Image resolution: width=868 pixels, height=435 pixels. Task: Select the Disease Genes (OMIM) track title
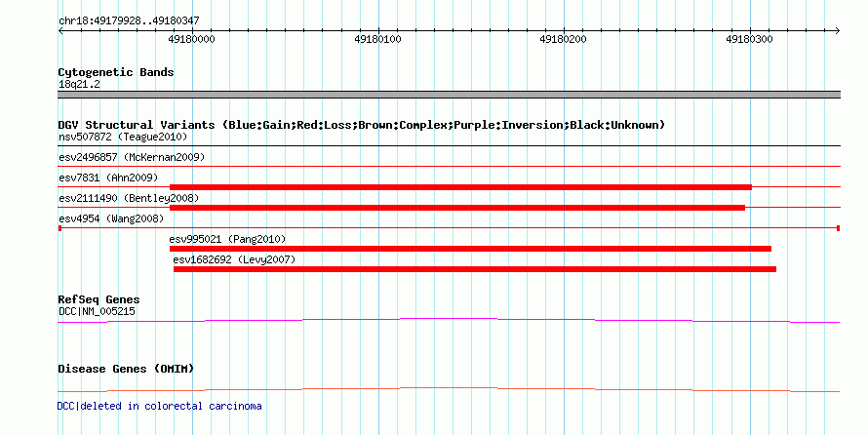pos(126,369)
